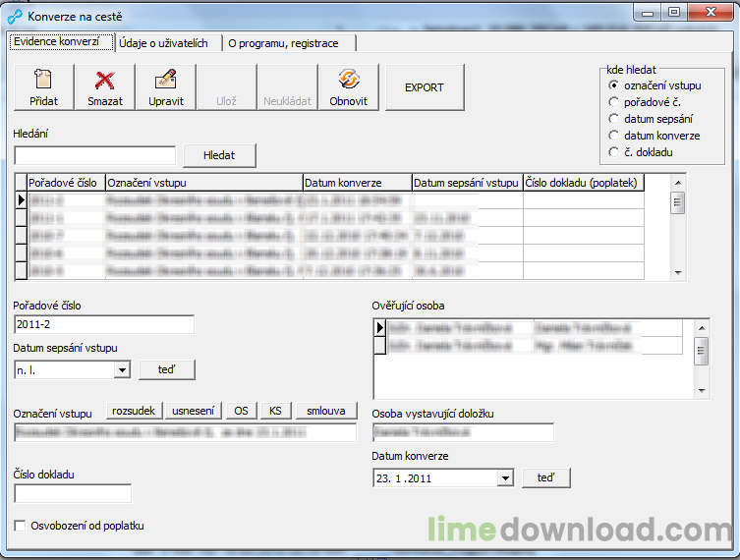Click the 'Číslo dokladu' input field
Image resolution: width=740 pixels, height=560 pixels.
(73, 493)
